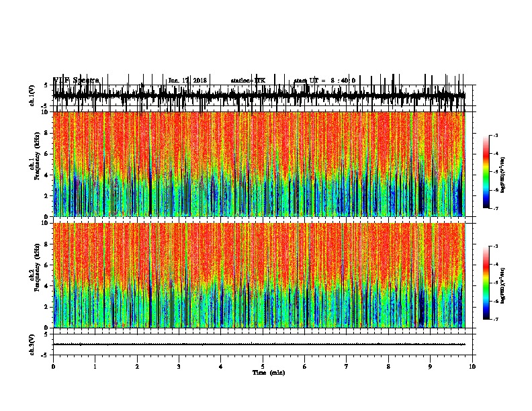Click the "start UT = 8 : 40: 0" text
The image size is (532, 411).
[324, 81]
